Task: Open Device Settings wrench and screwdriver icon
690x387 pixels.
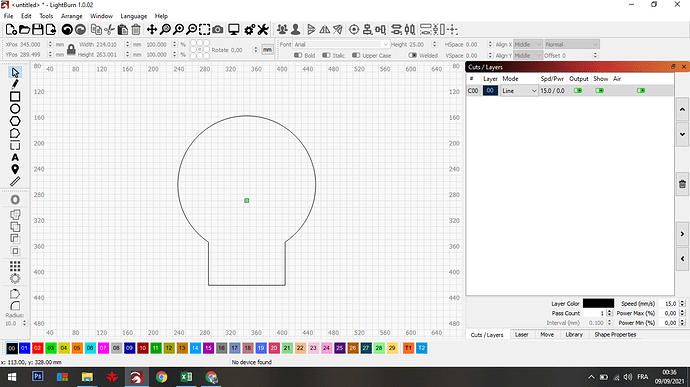Action: pyautogui.click(x=263, y=29)
